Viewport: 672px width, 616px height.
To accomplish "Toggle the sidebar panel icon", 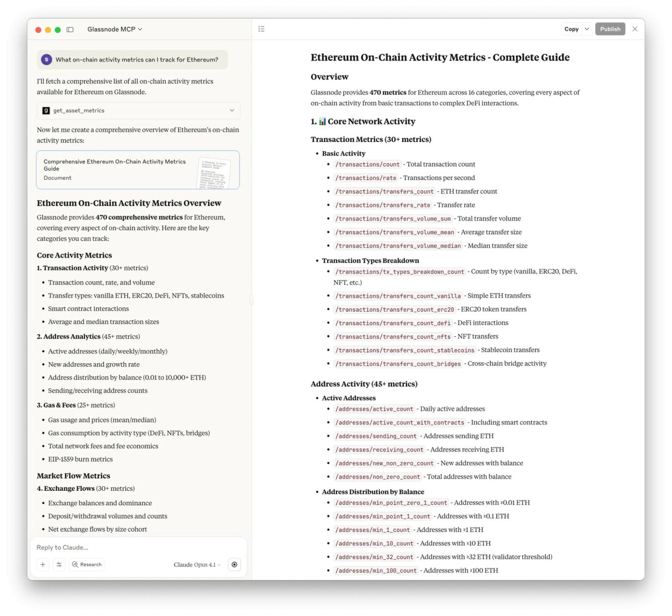I will coord(70,30).
